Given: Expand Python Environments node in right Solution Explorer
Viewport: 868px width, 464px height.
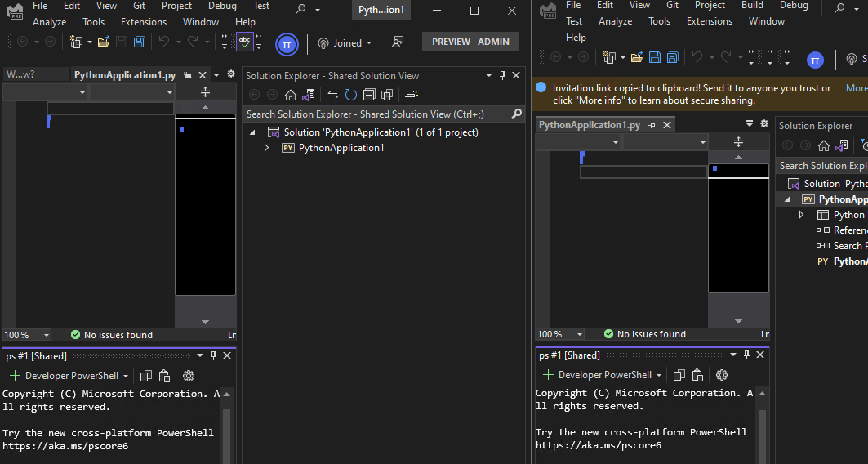Looking at the screenshot, I should pos(801,215).
